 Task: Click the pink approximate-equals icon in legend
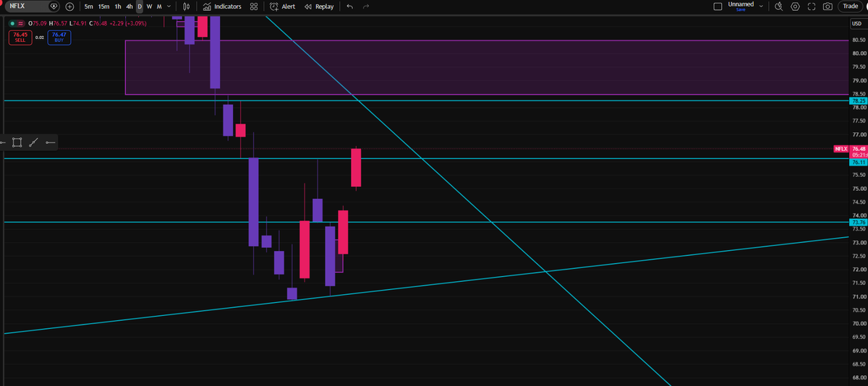(x=22, y=23)
